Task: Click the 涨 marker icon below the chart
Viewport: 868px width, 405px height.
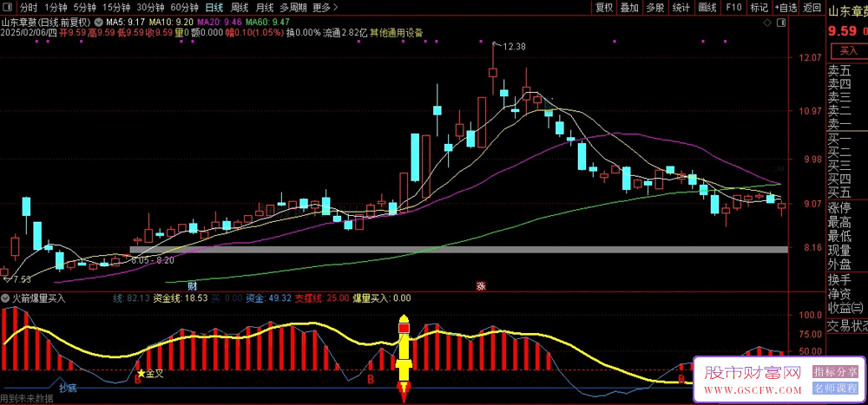Action: point(481,285)
